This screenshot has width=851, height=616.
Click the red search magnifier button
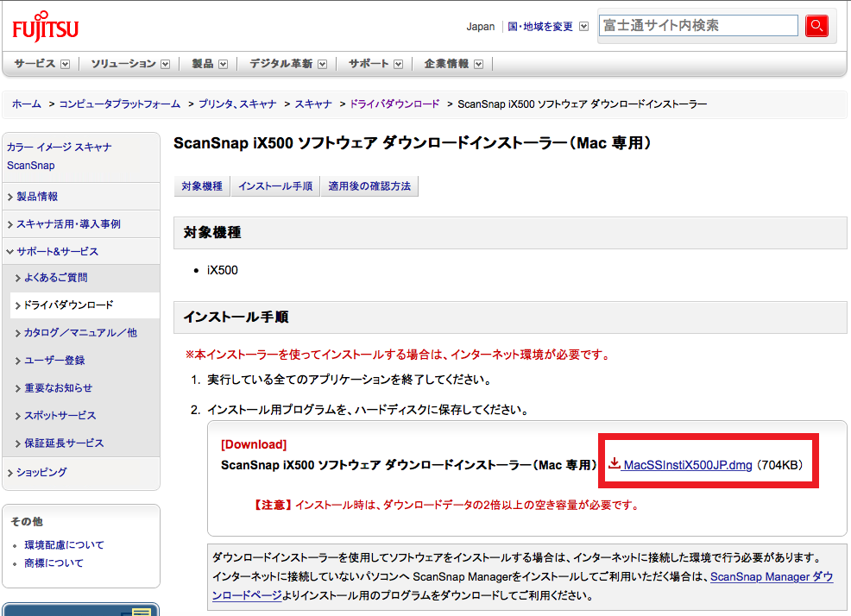[x=816, y=26]
